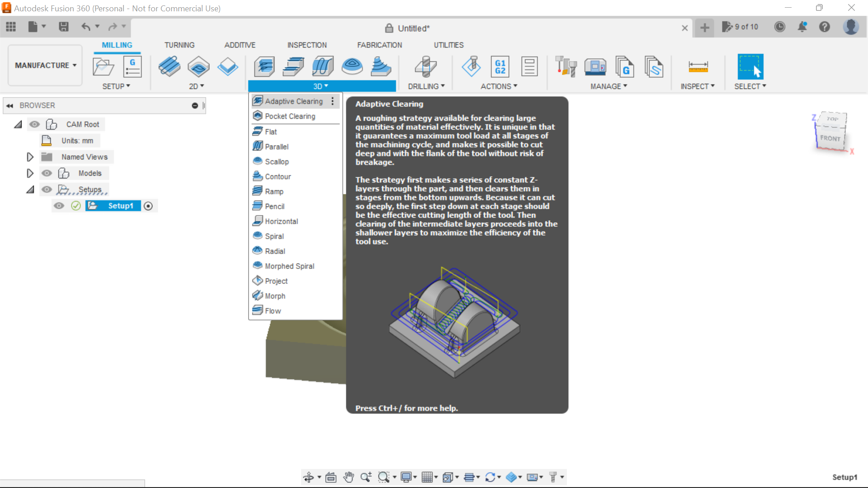The image size is (868, 488).
Task: Open the Machine Library icon in Manage
Action: coord(595,66)
